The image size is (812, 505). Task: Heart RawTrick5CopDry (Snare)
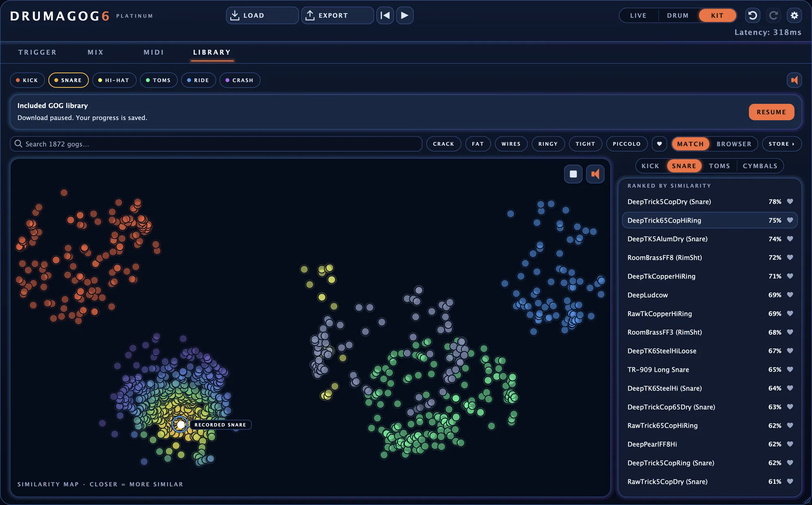[x=790, y=482]
